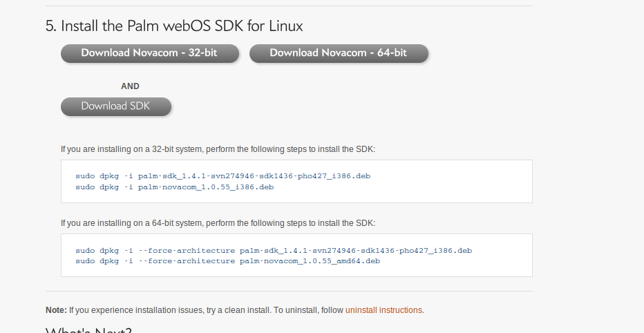Viewport: 644px width, 333px height.
Task: Click the 32-bit palm-sdk dpkg command line
Action: (222, 175)
